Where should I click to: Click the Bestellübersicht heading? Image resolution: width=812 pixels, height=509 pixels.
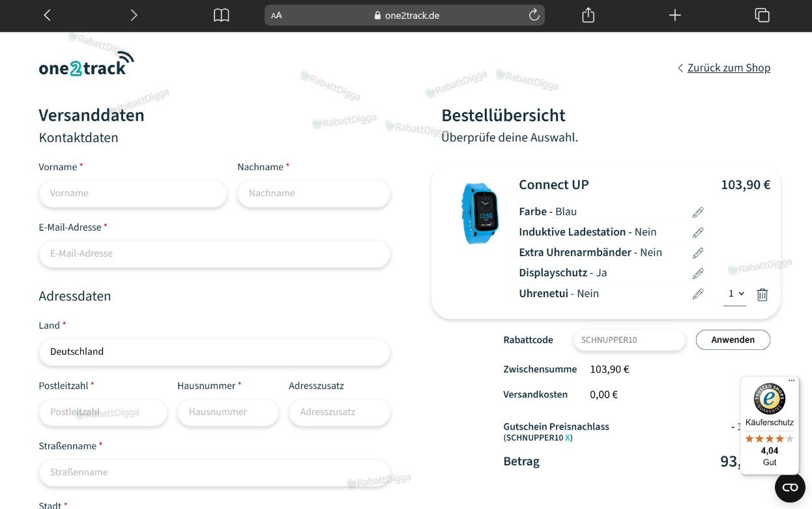[x=503, y=115]
